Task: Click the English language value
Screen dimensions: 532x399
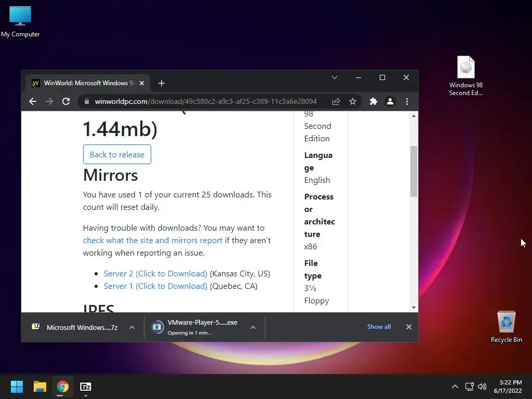Action: tap(317, 180)
